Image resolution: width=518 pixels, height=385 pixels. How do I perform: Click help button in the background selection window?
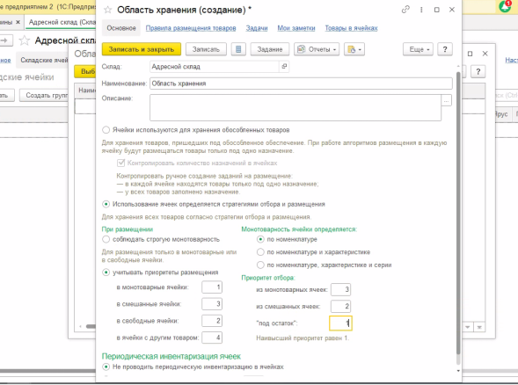[478, 71]
